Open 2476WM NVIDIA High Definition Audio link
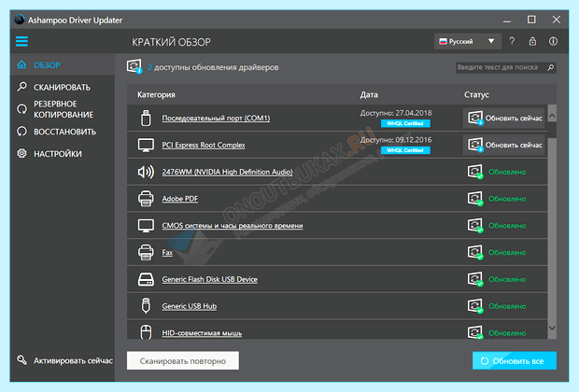 (227, 172)
